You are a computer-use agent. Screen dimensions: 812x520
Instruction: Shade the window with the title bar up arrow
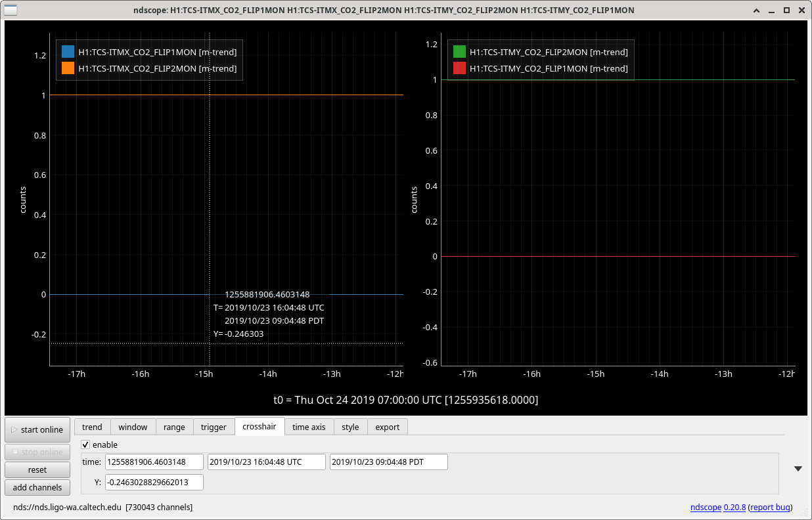(757, 10)
